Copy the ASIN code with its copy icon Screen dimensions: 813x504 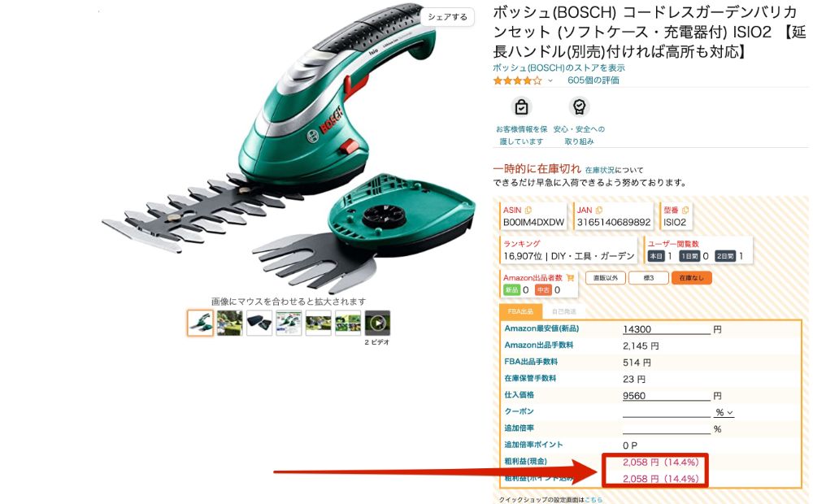pyautogui.click(x=528, y=210)
